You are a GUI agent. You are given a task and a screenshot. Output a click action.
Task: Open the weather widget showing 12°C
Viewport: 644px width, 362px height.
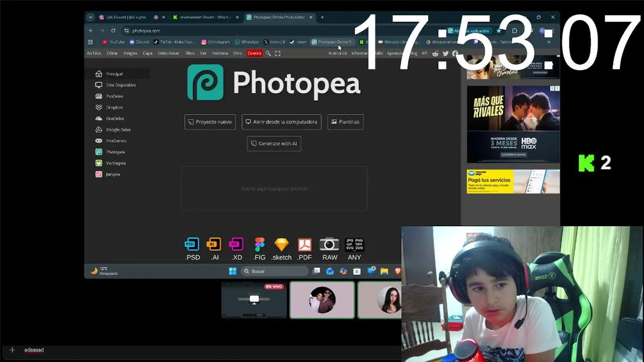pyautogui.click(x=104, y=271)
